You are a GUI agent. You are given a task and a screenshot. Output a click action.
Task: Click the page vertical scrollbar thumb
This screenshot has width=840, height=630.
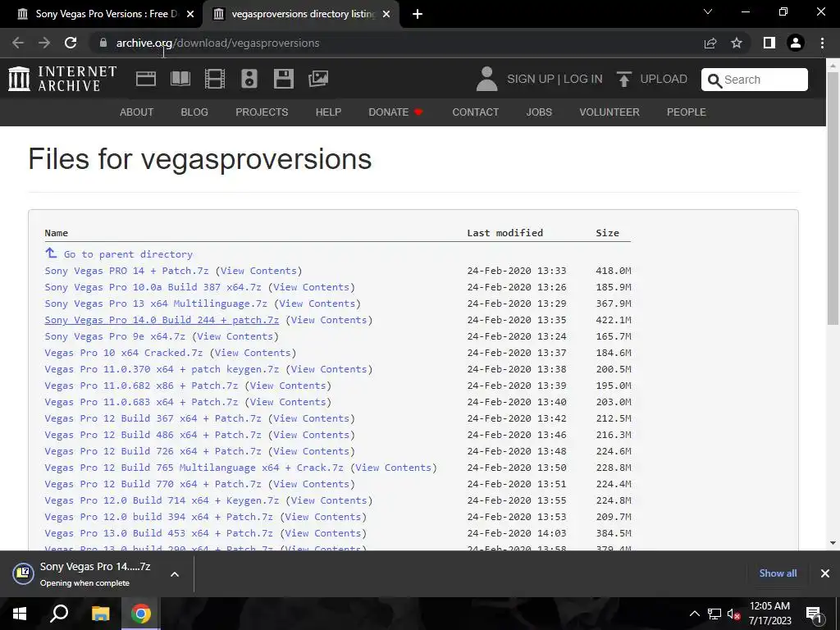[x=833, y=199]
